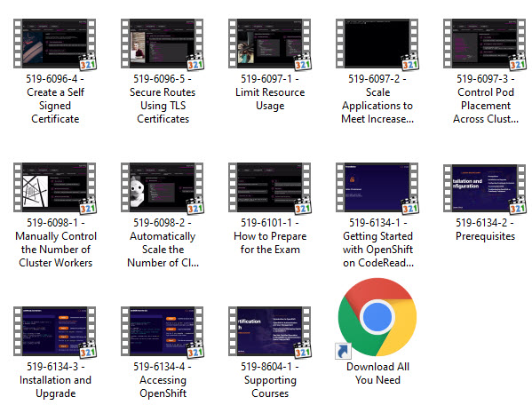Click the 519-6134-3 Installation and Upgrade video
The width and height of the screenshot is (532, 405).
click(55, 331)
